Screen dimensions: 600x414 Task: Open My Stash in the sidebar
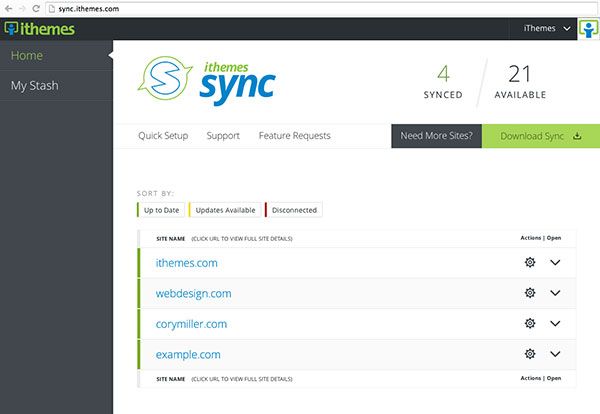(x=56, y=86)
